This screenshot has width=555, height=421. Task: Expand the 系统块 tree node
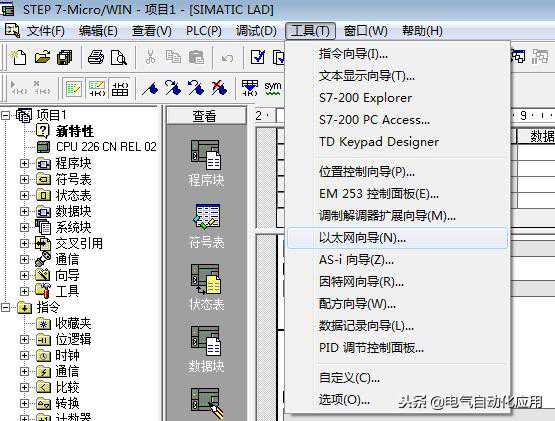click(24, 227)
